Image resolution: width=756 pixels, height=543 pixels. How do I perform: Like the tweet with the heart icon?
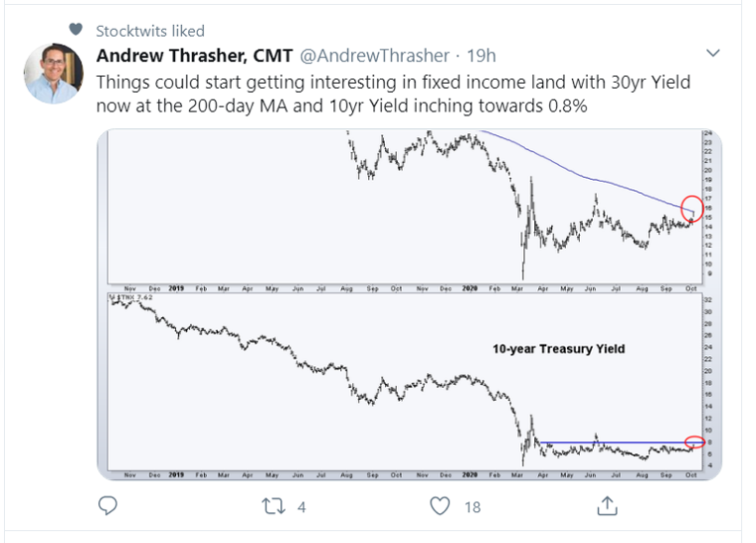tap(439, 506)
